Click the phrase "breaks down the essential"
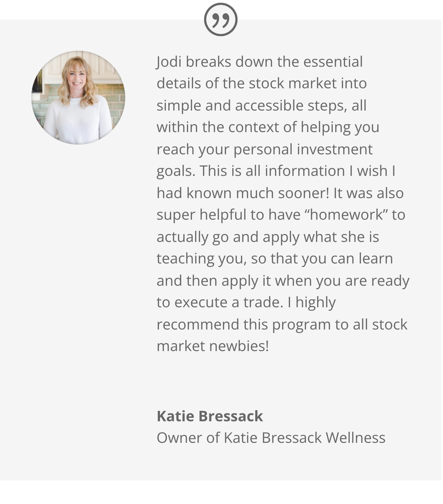The image size is (443, 504). pyautogui.click(x=274, y=62)
